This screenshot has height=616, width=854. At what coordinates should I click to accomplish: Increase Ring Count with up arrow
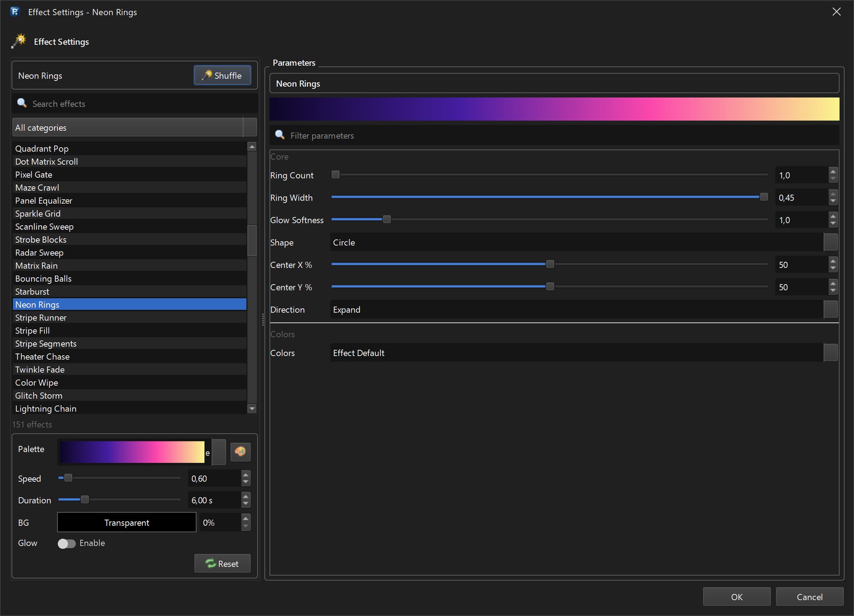point(833,171)
